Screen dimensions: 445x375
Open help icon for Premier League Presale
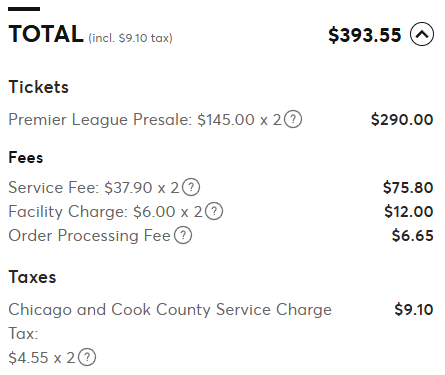pyautogui.click(x=293, y=119)
